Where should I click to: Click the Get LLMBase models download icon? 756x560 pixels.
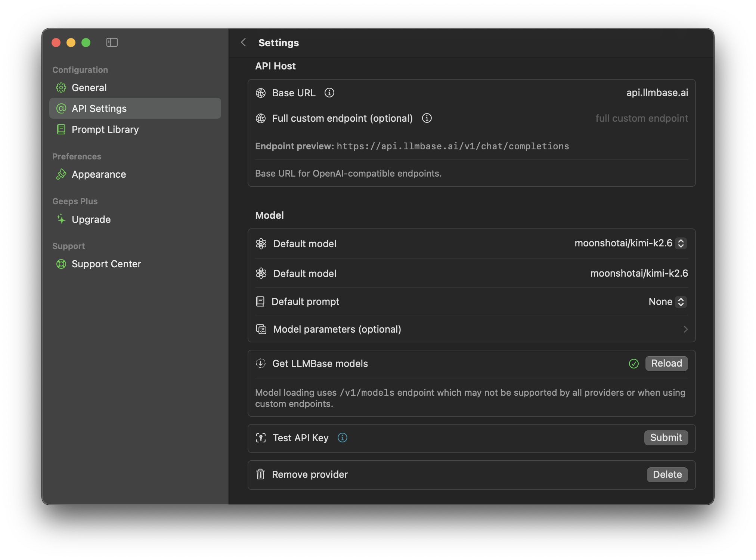click(x=261, y=363)
